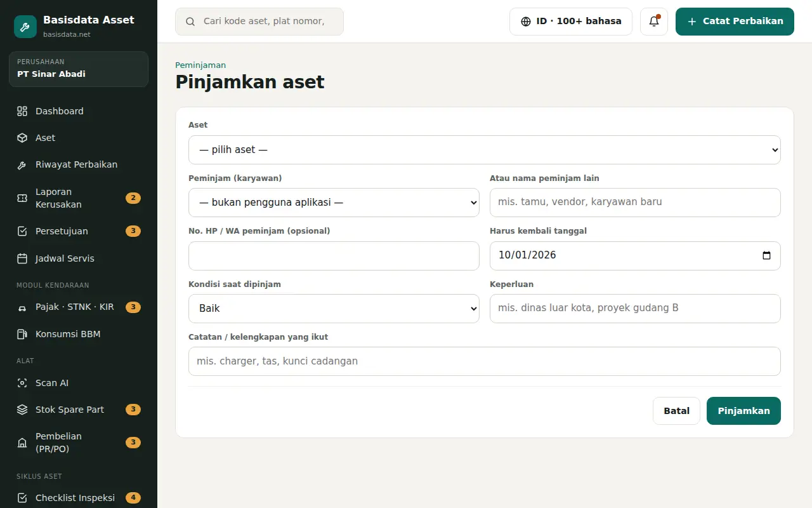This screenshot has height=508, width=812.
Task: Click the Konsumsi BBM fuel pump icon
Action: (x=22, y=334)
